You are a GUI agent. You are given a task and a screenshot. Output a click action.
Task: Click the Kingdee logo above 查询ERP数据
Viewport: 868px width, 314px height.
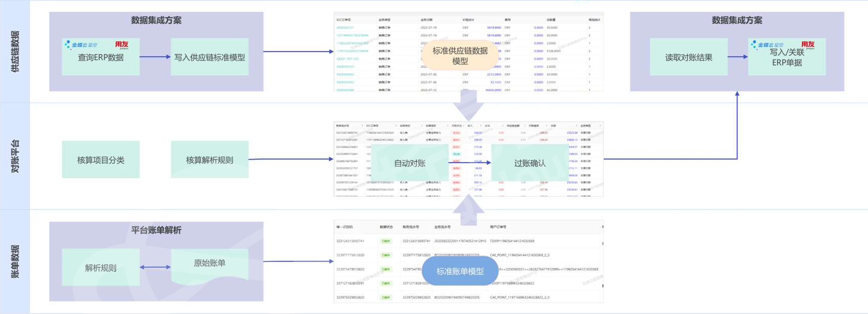pos(81,45)
